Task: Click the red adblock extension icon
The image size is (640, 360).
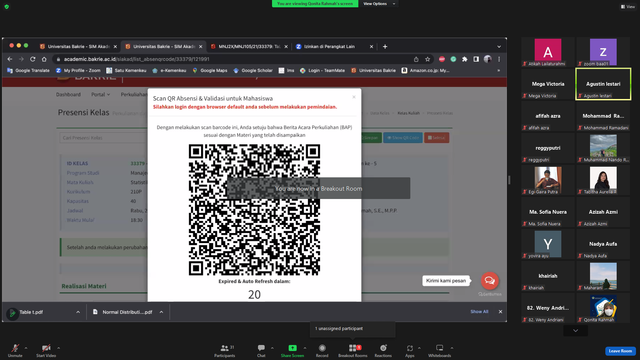Action: (x=442, y=59)
